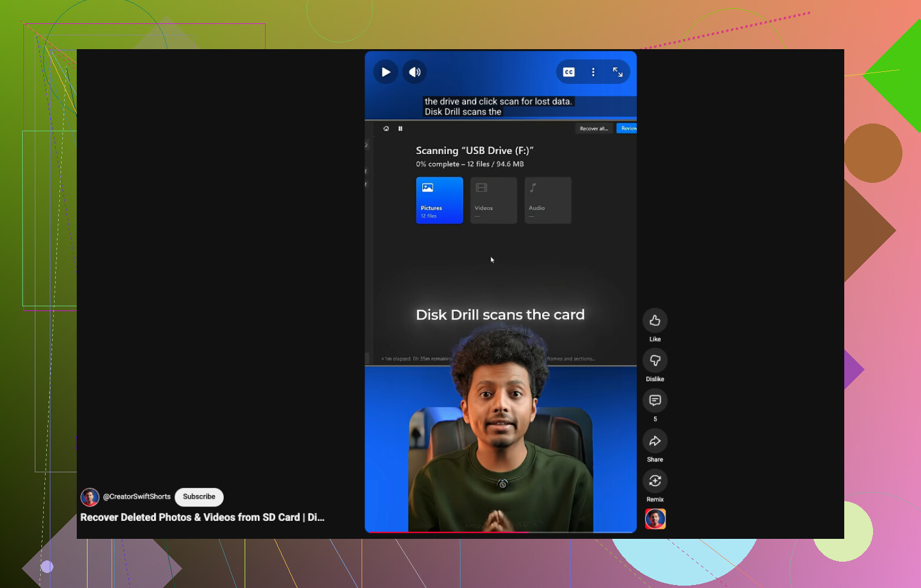Open the sound thumbnail below Remix
Image resolution: width=921 pixels, height=588 pixels.
[x=655, y=519]
